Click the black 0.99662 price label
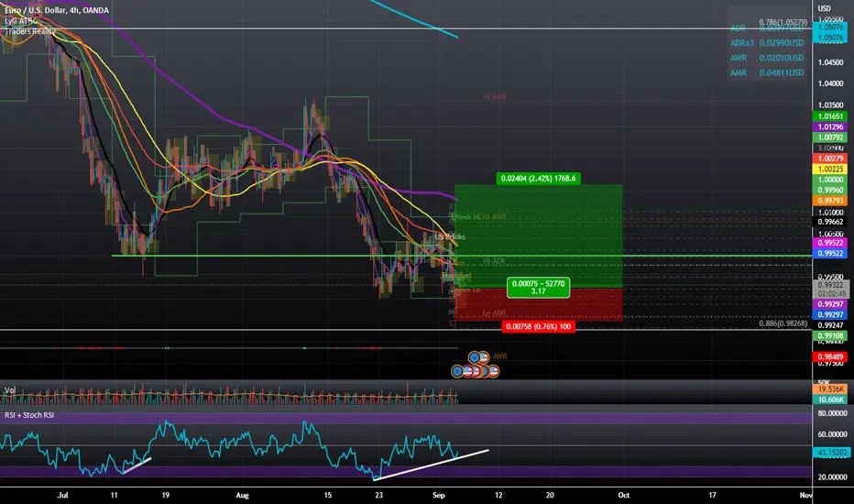This screenshot has height=504, width=854. click(x=829, y=222)
